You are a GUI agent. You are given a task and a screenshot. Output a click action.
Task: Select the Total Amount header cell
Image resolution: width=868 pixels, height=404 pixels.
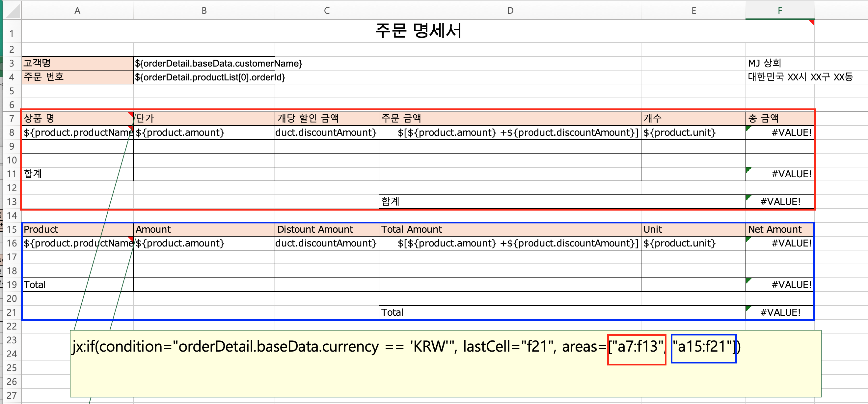pyautogui.click(x=510, y=229)
